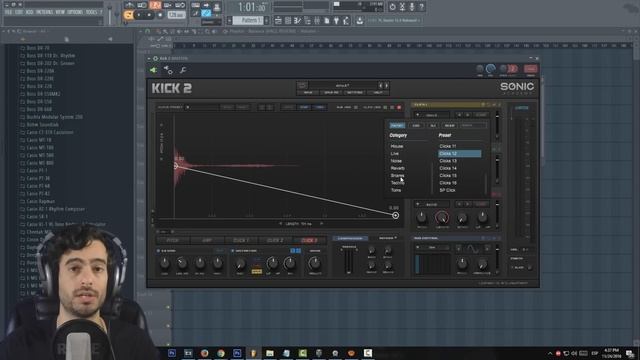Open the curve preset dropdown
This screenshot has width=640, height=360.
click(x=187, y=107)
